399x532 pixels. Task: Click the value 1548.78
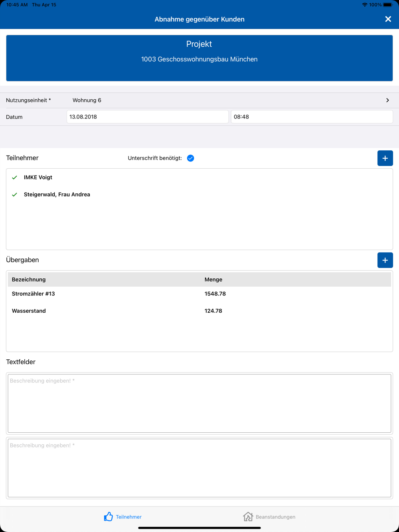point(215,294)
